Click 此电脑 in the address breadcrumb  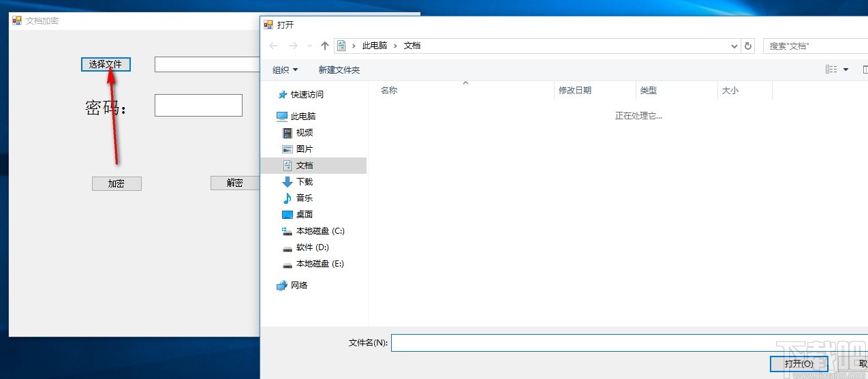[375, 46]
